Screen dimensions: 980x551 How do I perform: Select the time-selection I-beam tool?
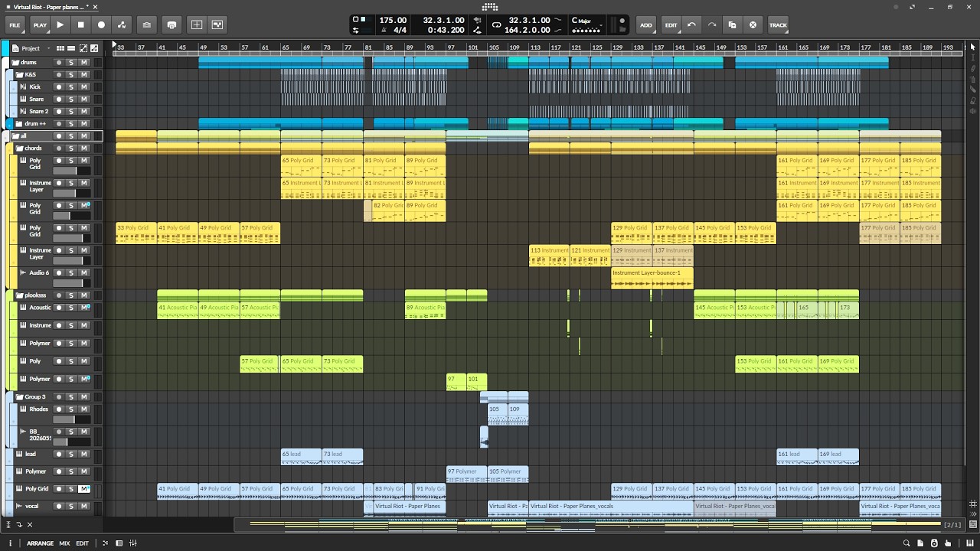pyautogui.click(x=973, y=57)
